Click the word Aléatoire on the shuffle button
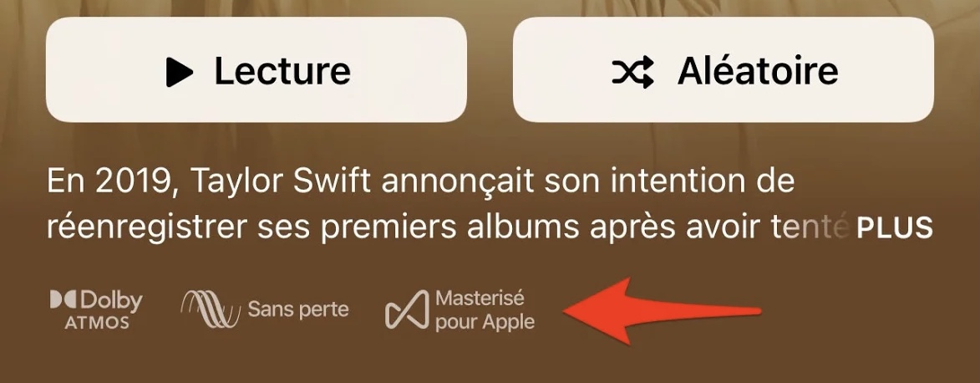Viewport: 980px width, 383px height. [758, 71]
